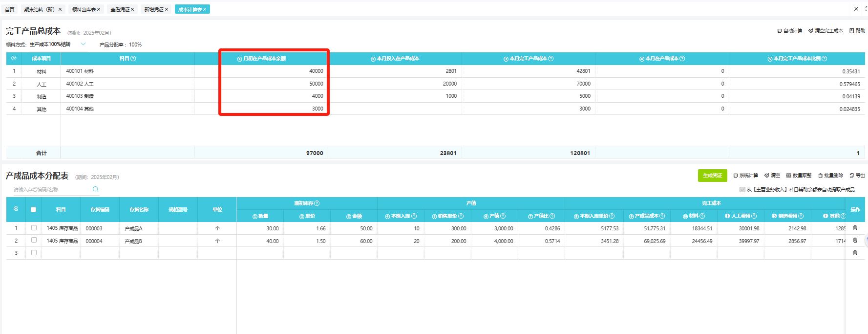This screenshot has width=868, height=334.
Task: Click 自动计算 in the top toolbar
Action: (x=790, y=31)
